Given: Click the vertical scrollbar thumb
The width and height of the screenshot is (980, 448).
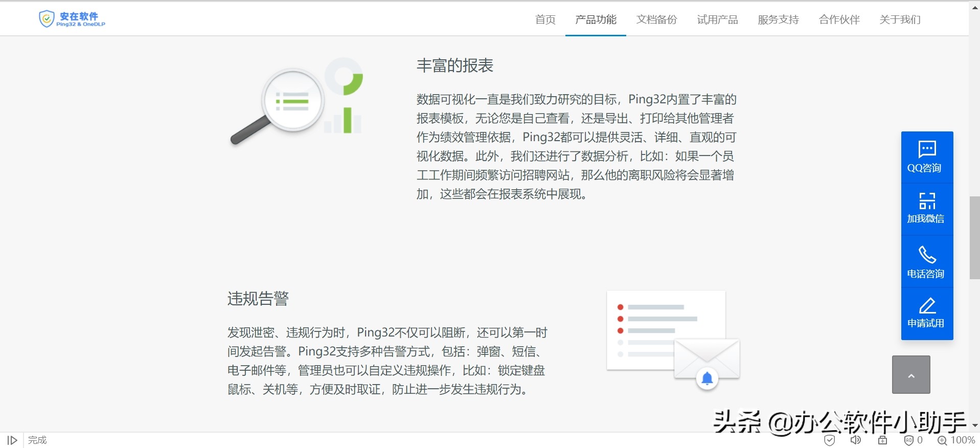Looking at the screenshot, I should (974, 237).
